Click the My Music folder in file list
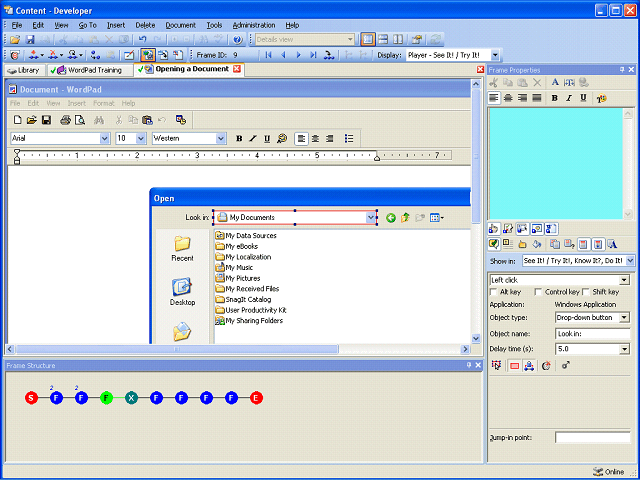The height and width of the screenshot is (480, 640). (x=234, y=267)
